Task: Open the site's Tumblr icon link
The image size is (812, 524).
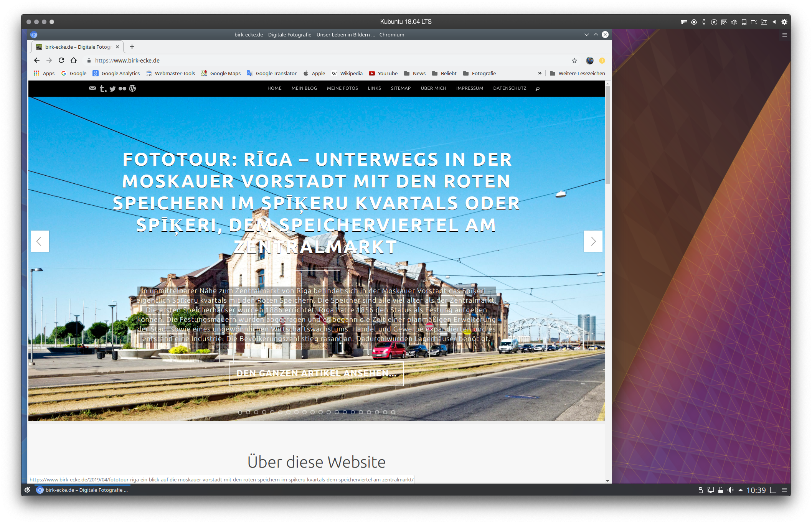Action: coord(103,89)
